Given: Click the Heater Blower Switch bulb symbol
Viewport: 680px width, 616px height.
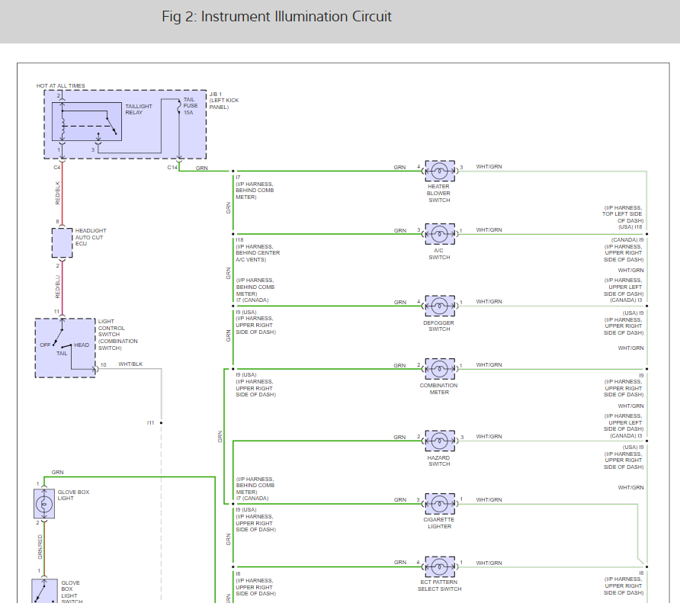Looking at the screenshot, I should pos(439,172).
